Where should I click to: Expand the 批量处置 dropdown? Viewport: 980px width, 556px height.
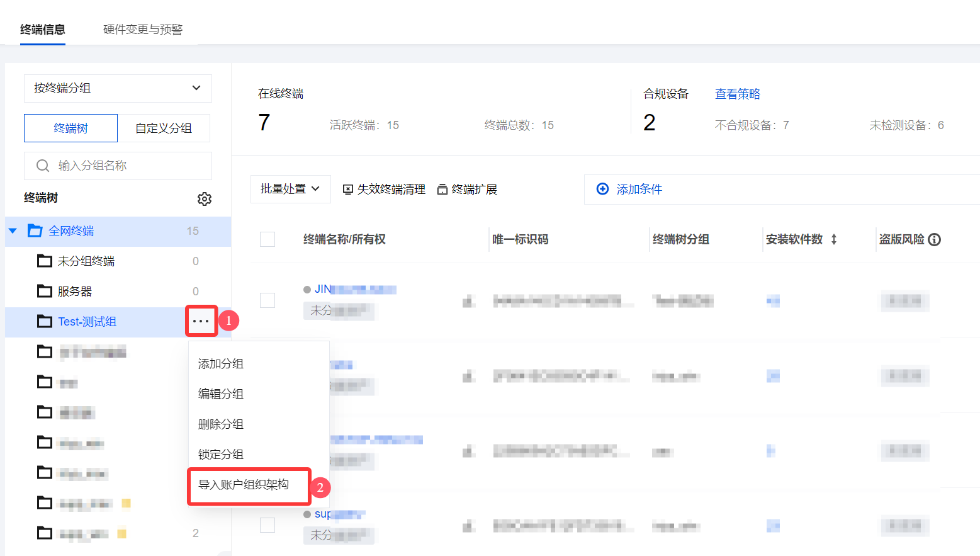[290, 189]
